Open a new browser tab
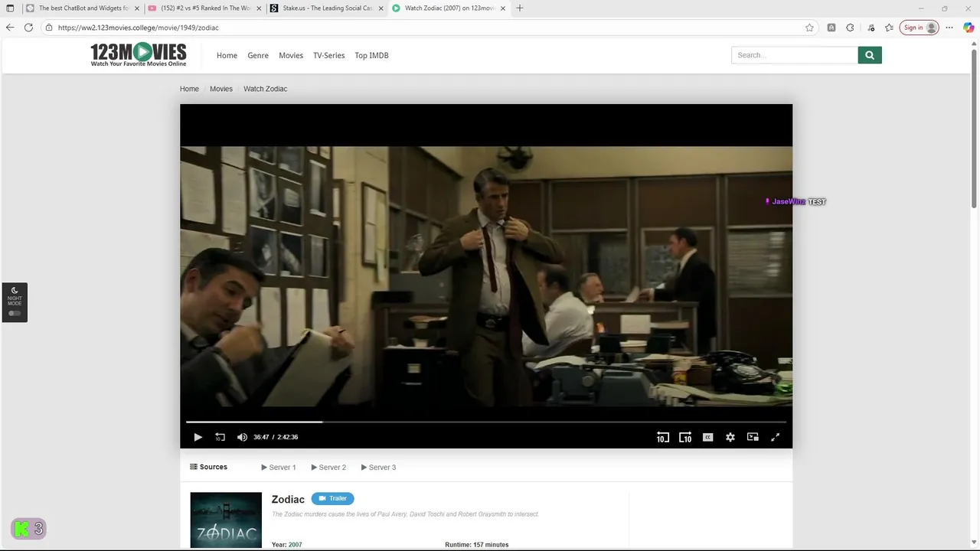The height and width of the screenshot is (551, 980). pos(520,8)
